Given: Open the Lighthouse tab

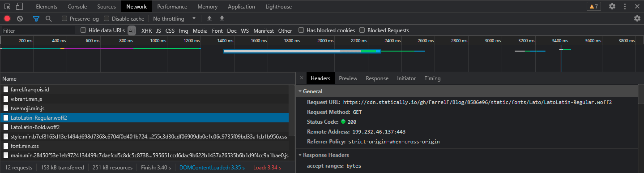Looking at the screenshot, I should 278,7.
